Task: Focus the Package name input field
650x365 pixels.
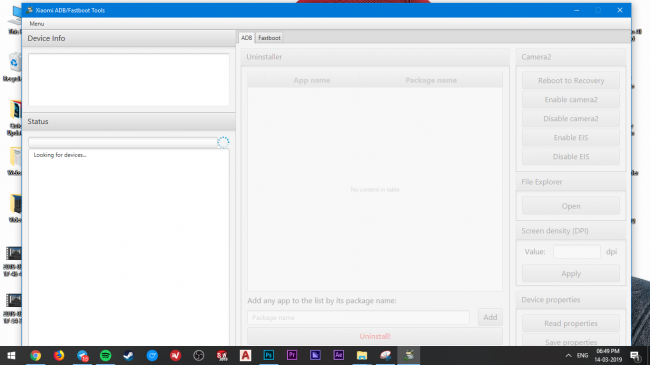Action: (359, 318)
